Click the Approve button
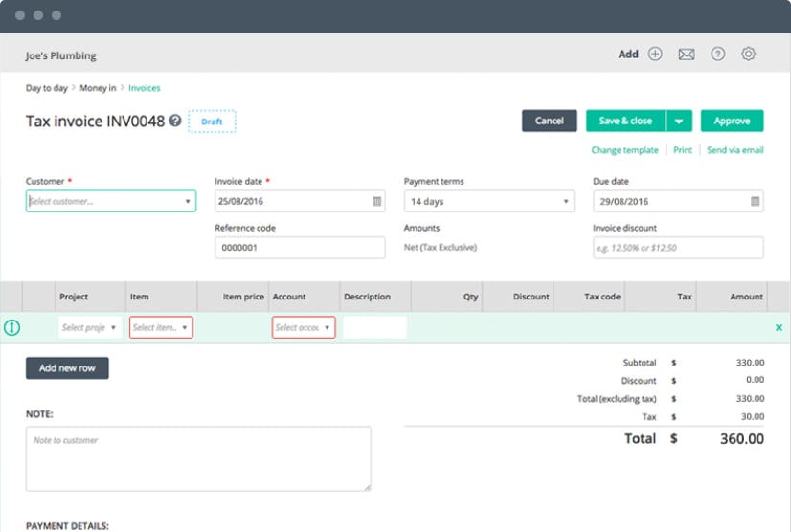This screenshot has height=532, width=791. coord(732,121)
